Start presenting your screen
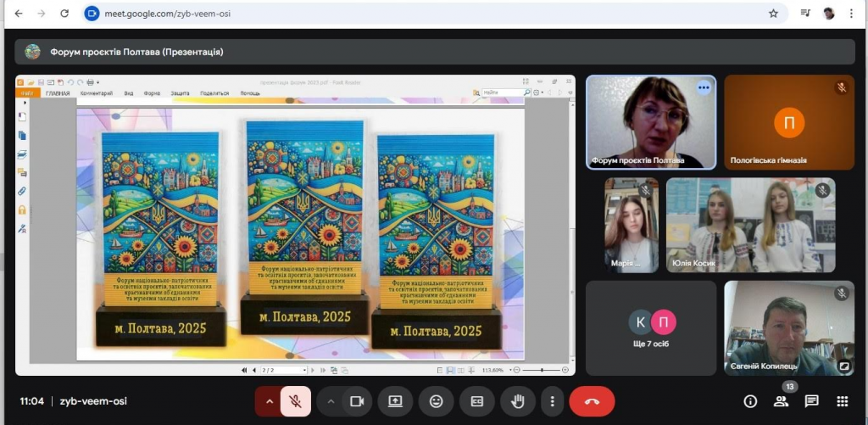The height and width of the screenshot is (425, 868). (x=395, y=401)
